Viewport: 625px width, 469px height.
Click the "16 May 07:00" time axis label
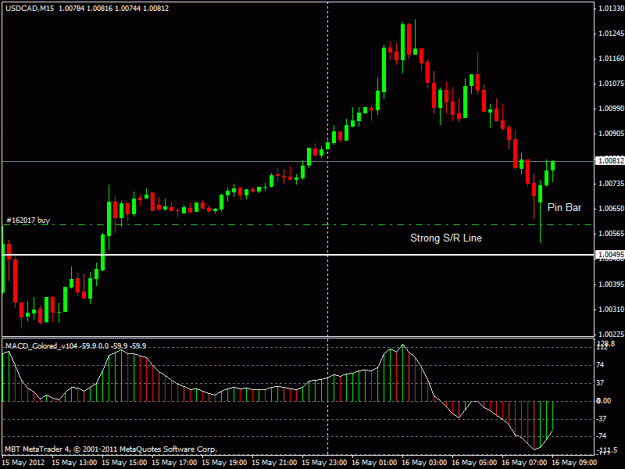click(524, 463)
